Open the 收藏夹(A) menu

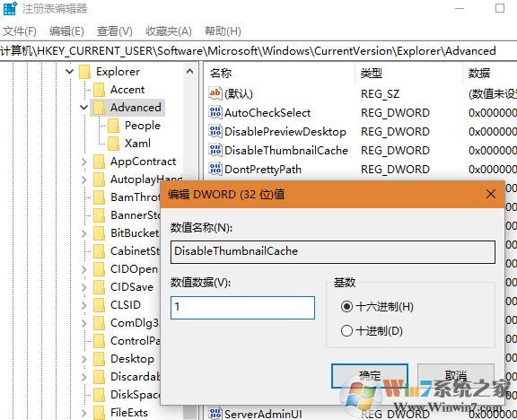169,31
